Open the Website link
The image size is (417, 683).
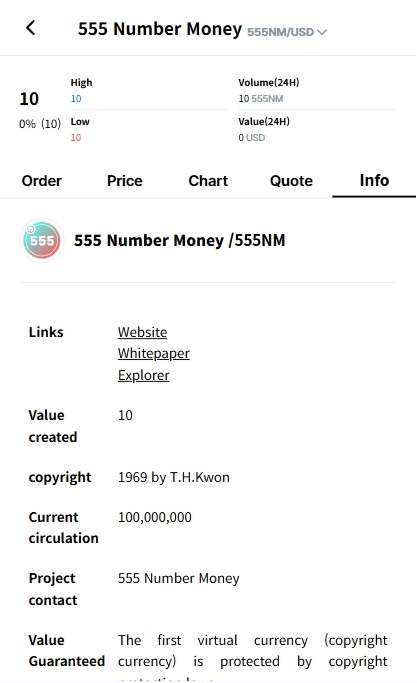click(142, 332)
